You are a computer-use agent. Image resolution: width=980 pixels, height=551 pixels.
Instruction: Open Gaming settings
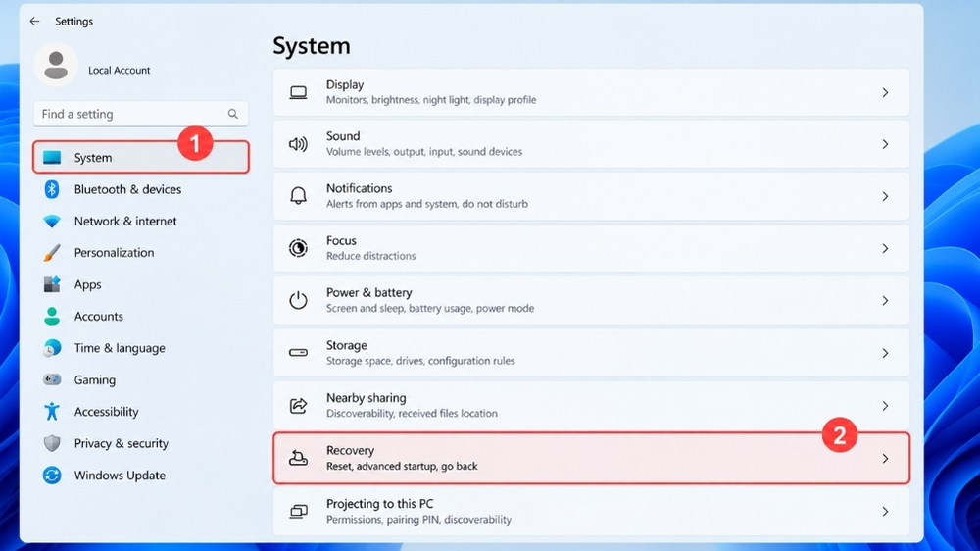141,379
